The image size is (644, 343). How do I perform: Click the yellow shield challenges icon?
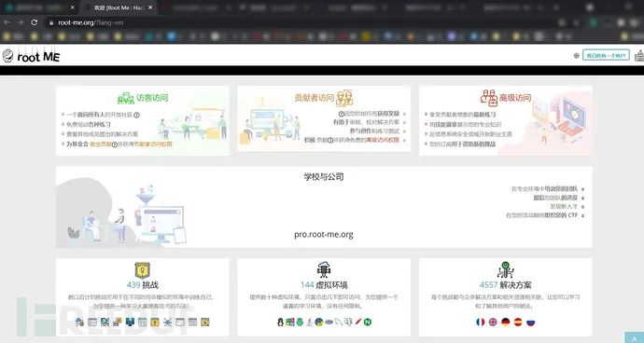pyautogui.click(x=142, y=270)
